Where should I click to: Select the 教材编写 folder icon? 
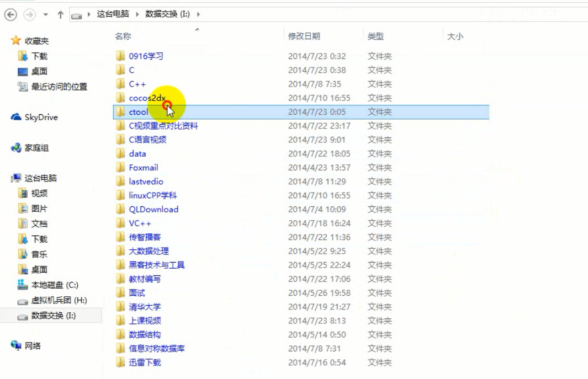(x=120, y=279)
